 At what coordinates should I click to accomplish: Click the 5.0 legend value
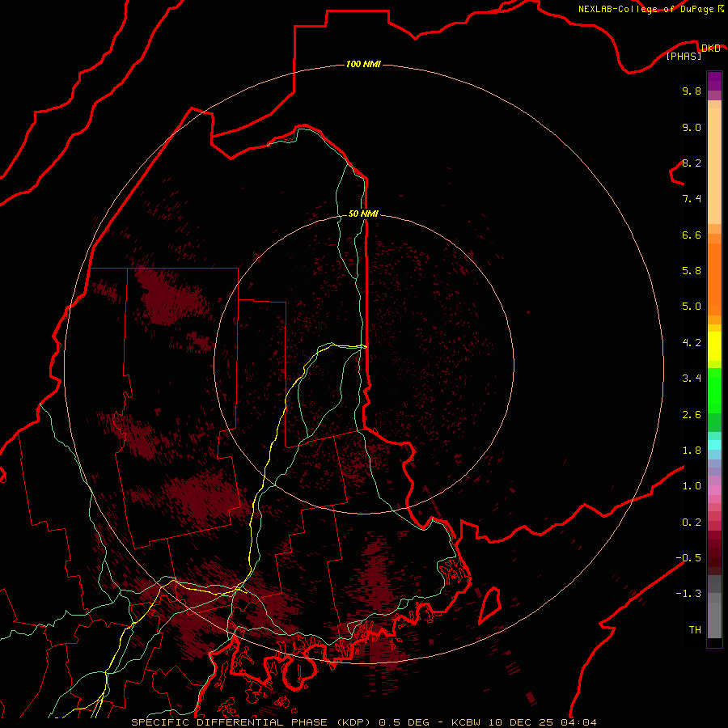click(692, 307)
